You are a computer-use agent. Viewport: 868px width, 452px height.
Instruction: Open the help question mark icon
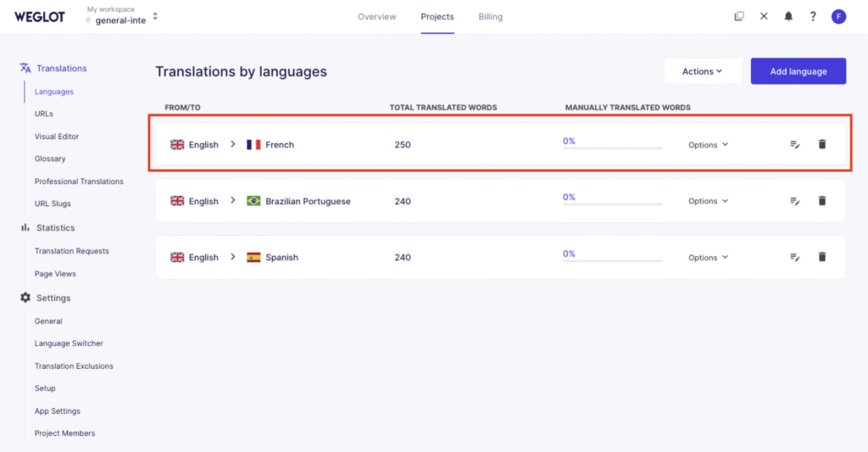(x=813, y=16)
